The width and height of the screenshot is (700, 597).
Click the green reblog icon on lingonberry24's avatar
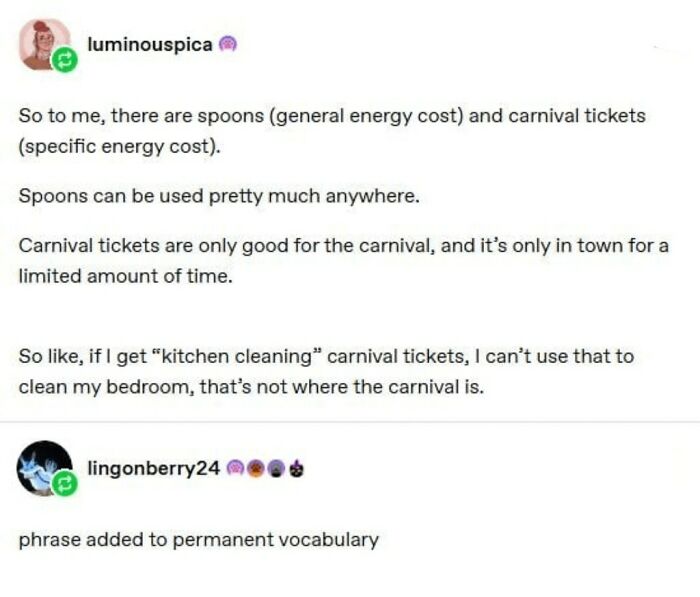(x=65, y=486)
